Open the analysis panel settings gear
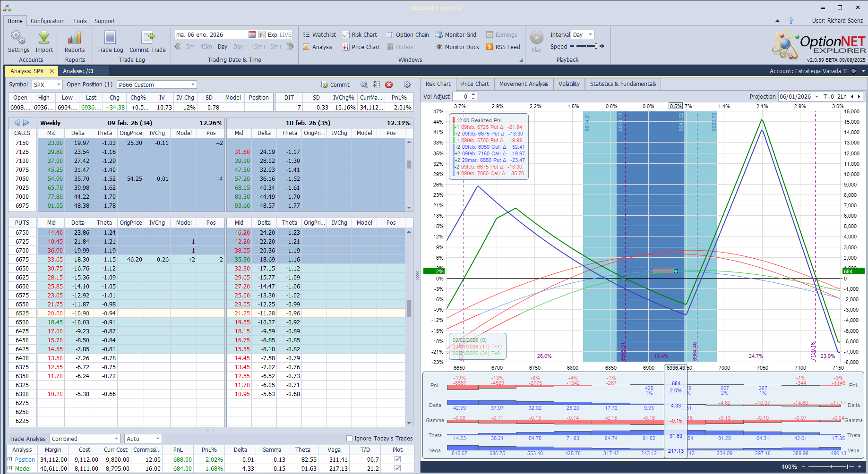The image size is (868, 474). (x=407, y=85)
